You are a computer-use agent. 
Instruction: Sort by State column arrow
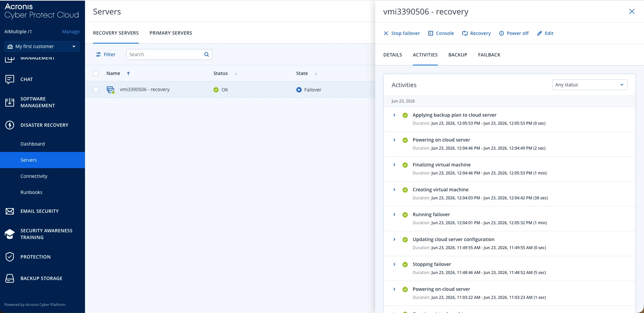click(316, 73)
